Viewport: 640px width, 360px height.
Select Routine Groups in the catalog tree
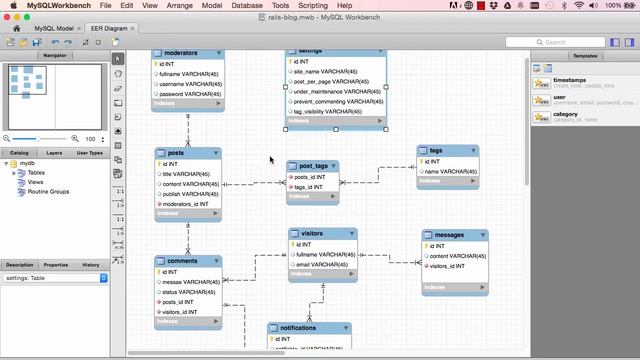[48, 191]
